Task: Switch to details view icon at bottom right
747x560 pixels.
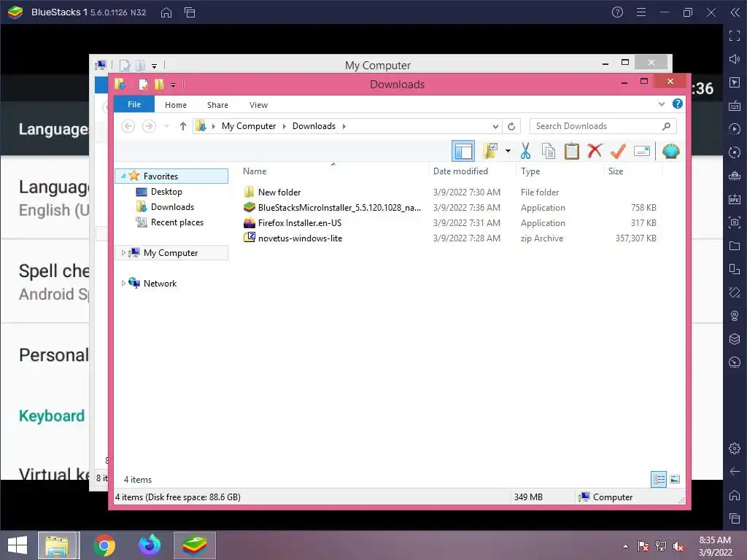Action: coord(659,479)
